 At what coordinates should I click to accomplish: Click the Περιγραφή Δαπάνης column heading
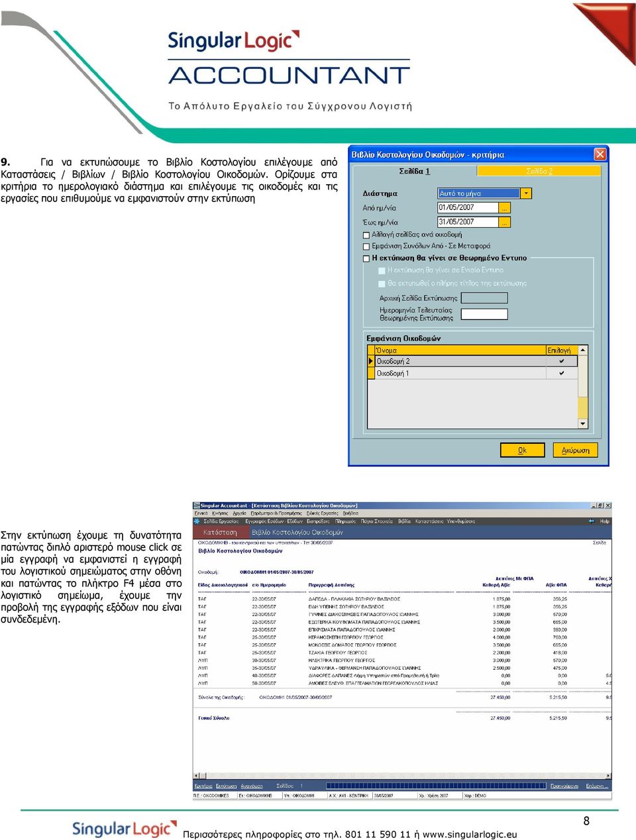[331, 585]
